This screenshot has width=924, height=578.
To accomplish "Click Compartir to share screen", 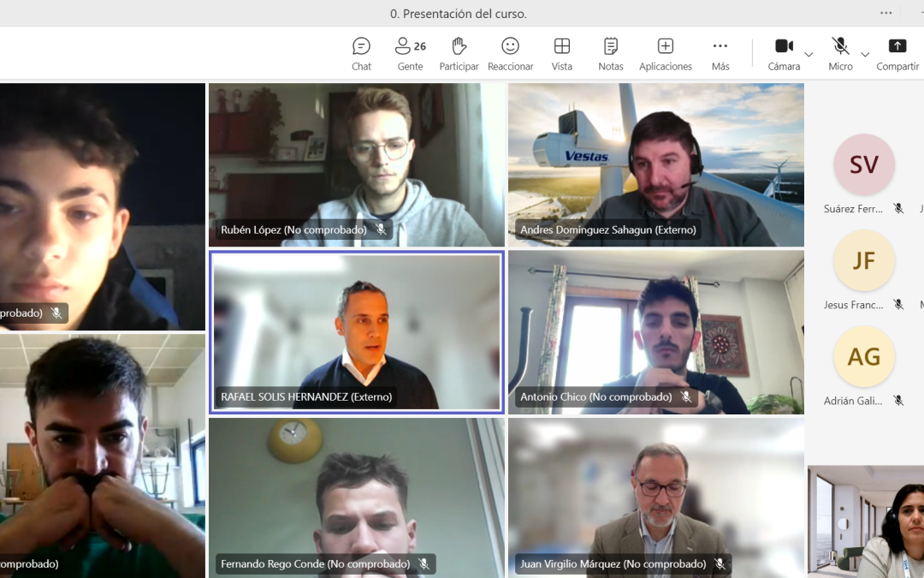I will 897,54.
